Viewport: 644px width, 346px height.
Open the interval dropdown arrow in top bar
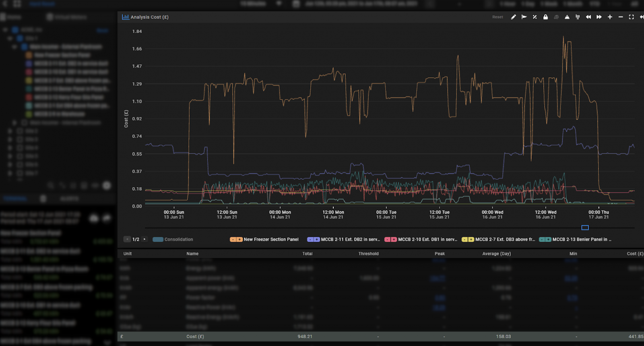tap(279, 4)
